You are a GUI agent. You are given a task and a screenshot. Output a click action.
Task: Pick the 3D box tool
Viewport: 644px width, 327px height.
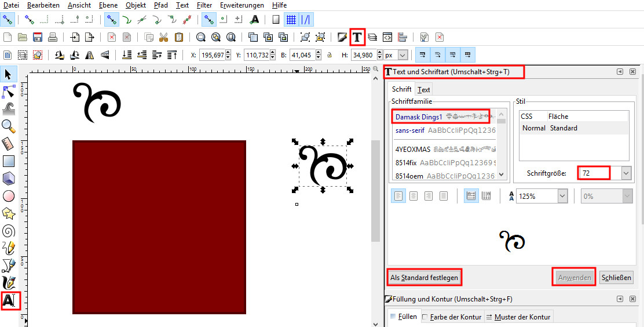tap(9, 179)
